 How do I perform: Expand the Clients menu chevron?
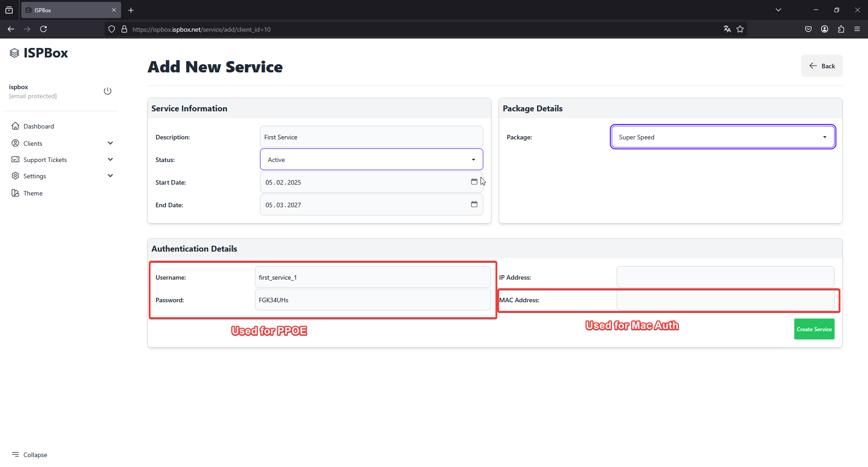click(x=110, y=143)
